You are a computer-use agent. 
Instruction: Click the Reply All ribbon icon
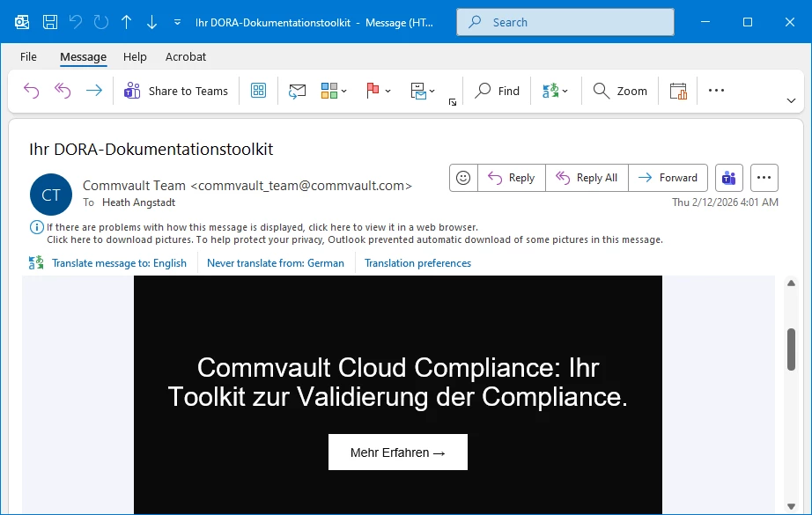[x=63, y=91]
